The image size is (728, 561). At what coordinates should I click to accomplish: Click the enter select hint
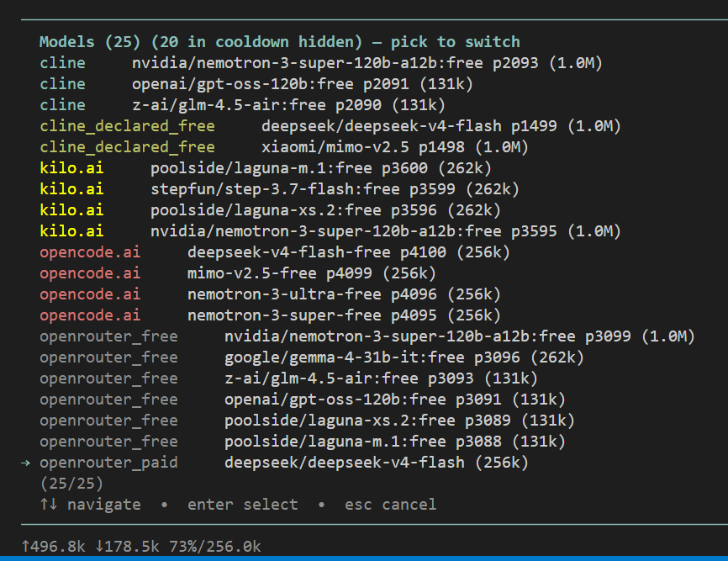coord(242,505)
